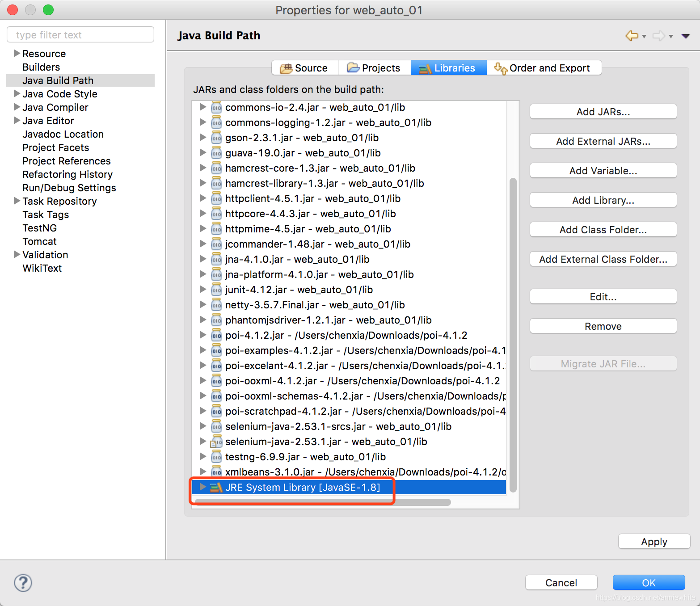This screenshot has width=700, height=606.
Task: Open TestNG properties page
Action: pos(40,228)
